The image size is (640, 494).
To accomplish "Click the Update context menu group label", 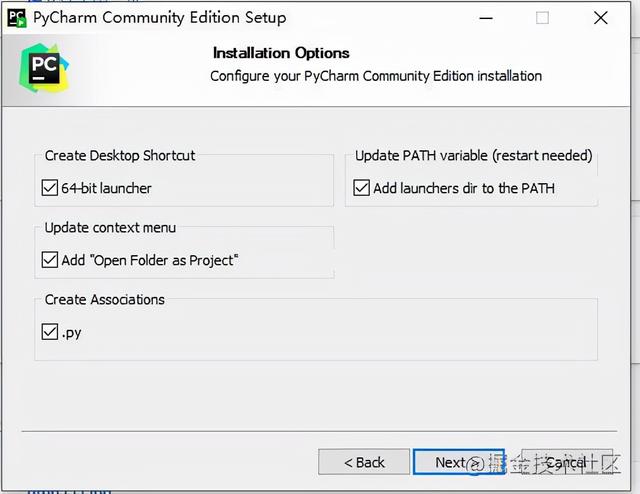I will [x=110, y=227].
